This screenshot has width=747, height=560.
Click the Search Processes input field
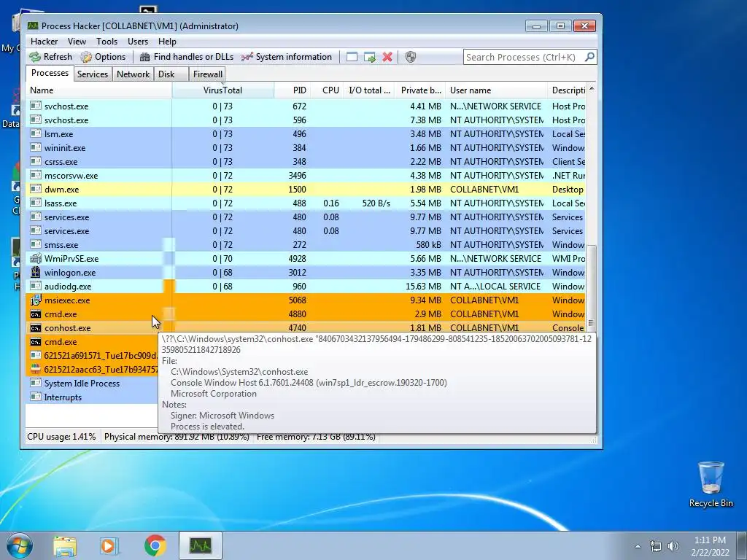pos(523,57)
